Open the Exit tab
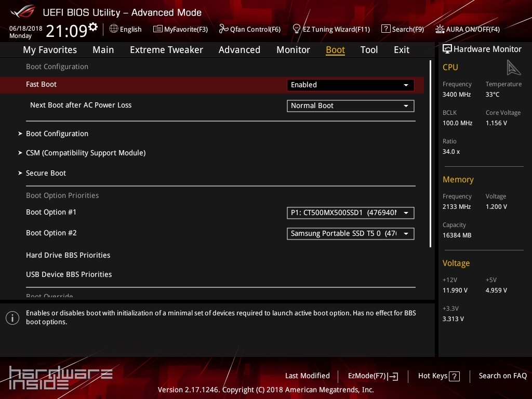Image resolution: width=532 pixels, height=399 pixels. [x=402, y=50]
